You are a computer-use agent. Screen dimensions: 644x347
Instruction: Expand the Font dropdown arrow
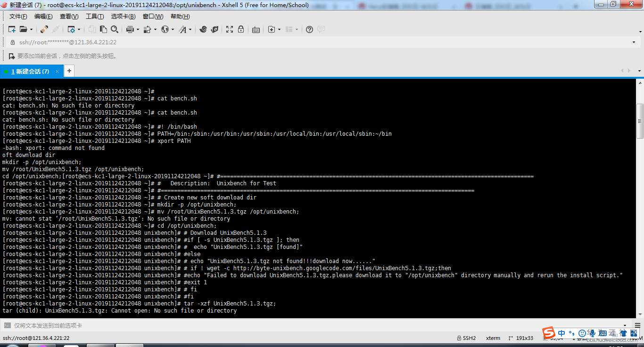coord(190,29)
